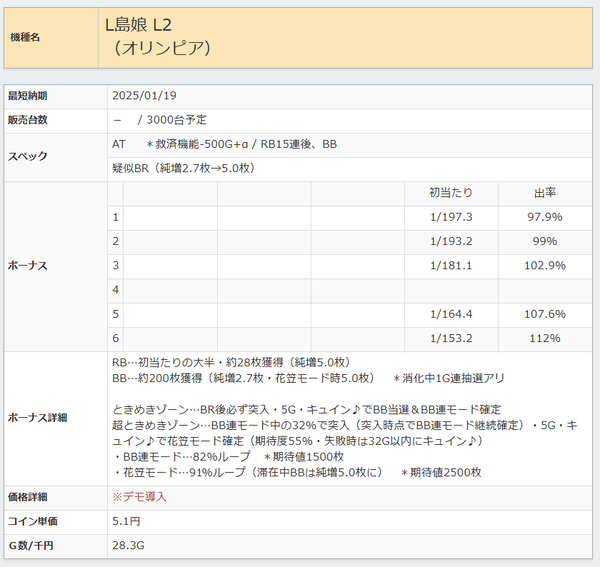Click the 'BB連モード…82%ループ' line
Screen dimensions: 600x567
pos(229,457)
